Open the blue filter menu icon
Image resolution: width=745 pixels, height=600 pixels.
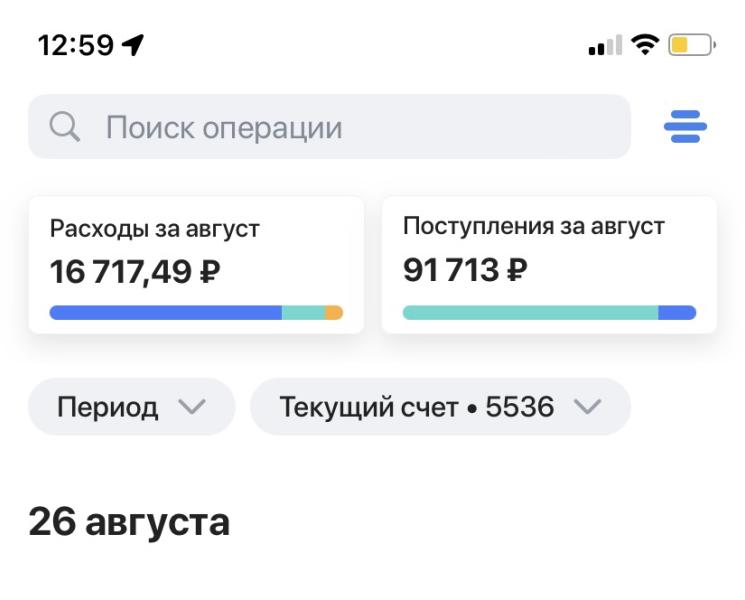tap(685, 126)
